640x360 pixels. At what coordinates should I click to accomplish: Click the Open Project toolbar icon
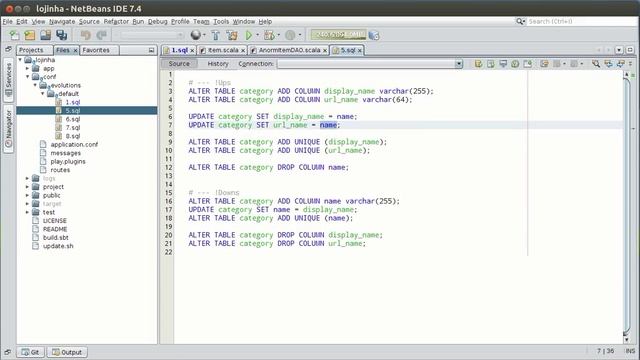point(45,35)
